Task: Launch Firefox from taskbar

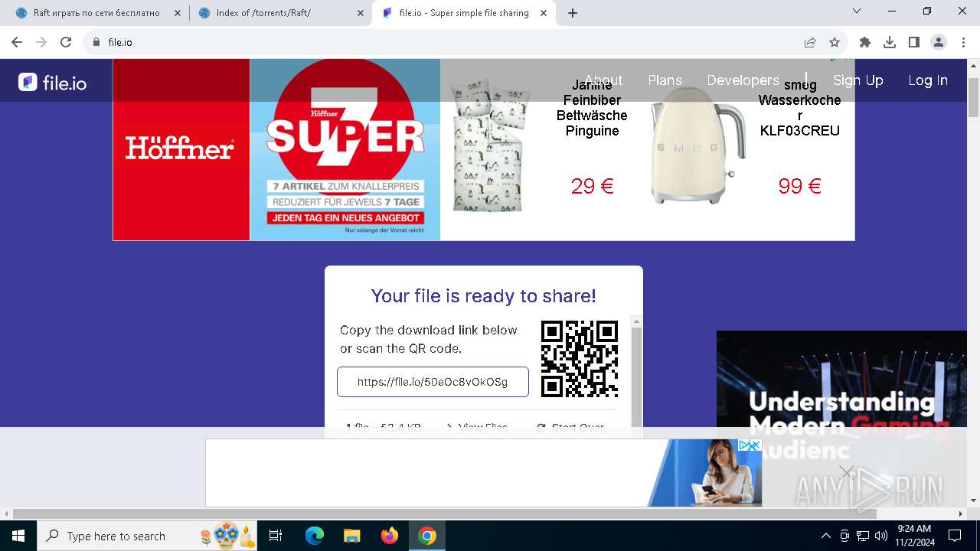Action: pos(390,536)
